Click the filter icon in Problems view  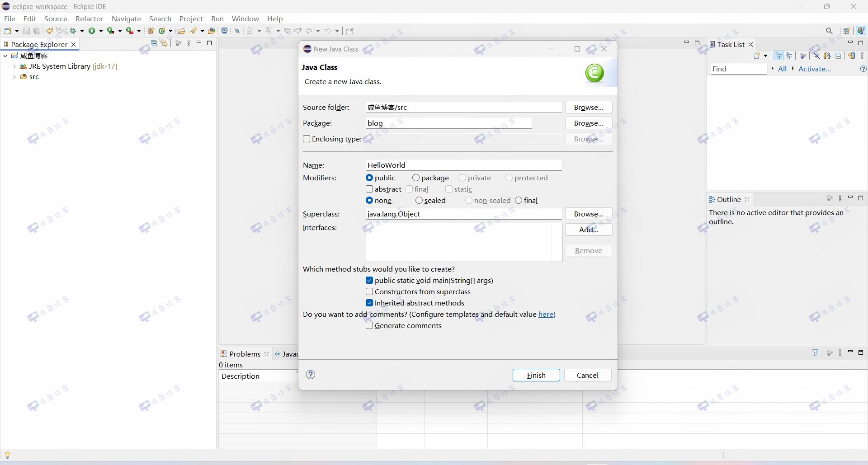[815, 352]
